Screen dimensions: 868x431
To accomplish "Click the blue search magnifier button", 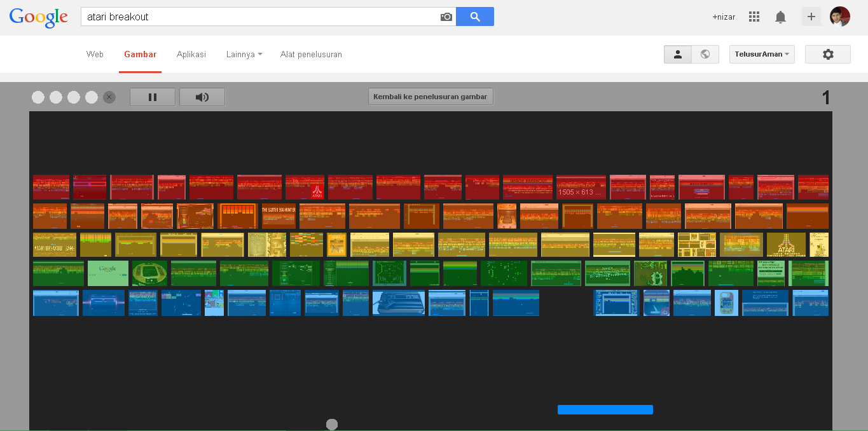I will pos(475,17).
